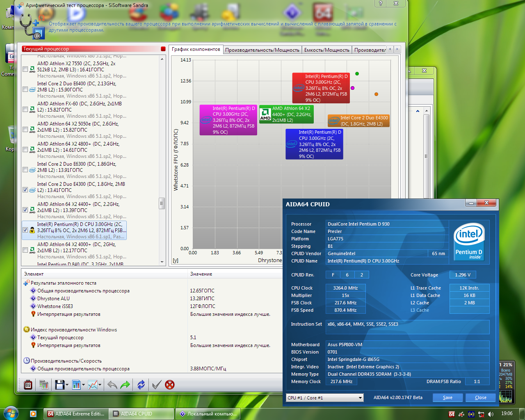Click the magenta Pentium D chart label
Screen dimensions: 525x420
(228, 120)
